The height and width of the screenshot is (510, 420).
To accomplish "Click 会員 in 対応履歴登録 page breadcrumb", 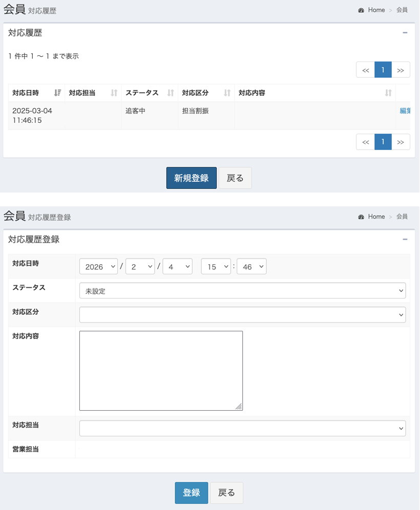I will pos(402,217).
